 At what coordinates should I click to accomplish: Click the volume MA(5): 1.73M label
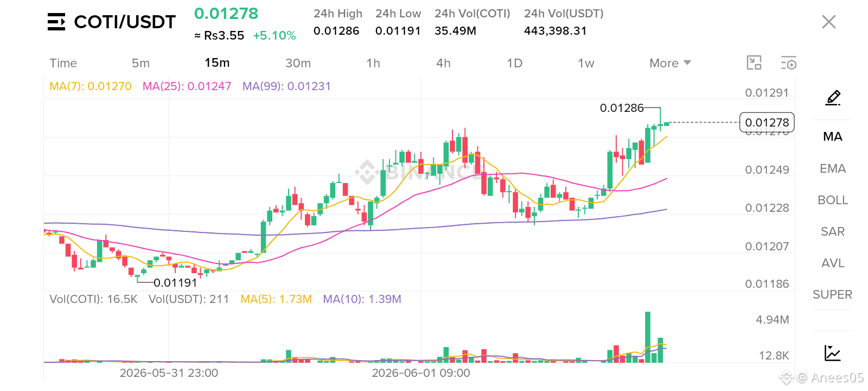pyautogui.click(x=276, y=299)
